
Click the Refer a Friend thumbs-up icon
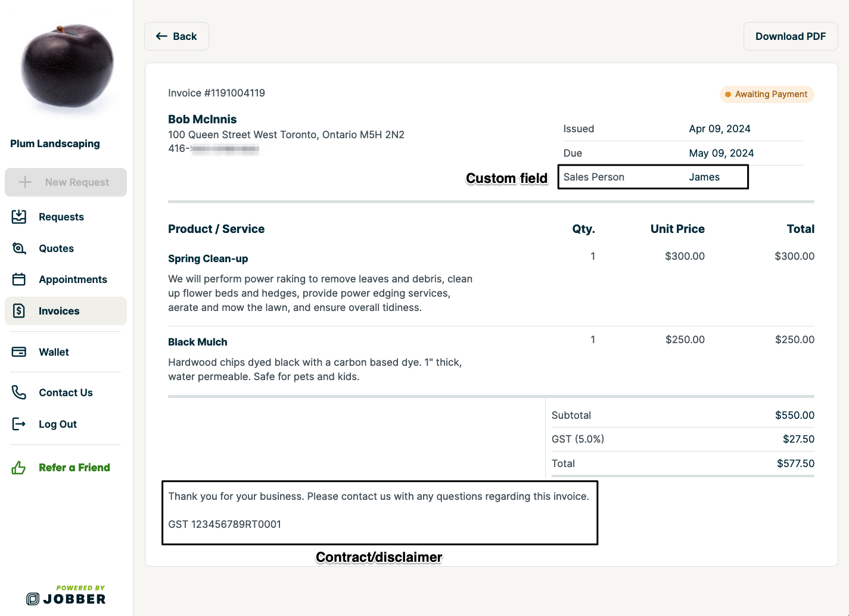(x=19, y=468)
